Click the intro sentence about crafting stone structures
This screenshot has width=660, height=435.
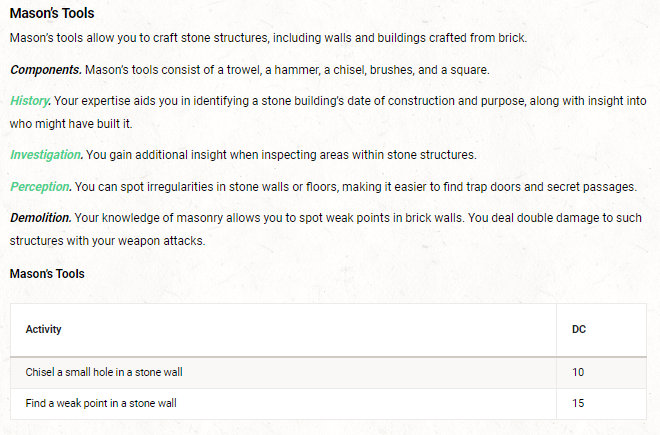267,38
